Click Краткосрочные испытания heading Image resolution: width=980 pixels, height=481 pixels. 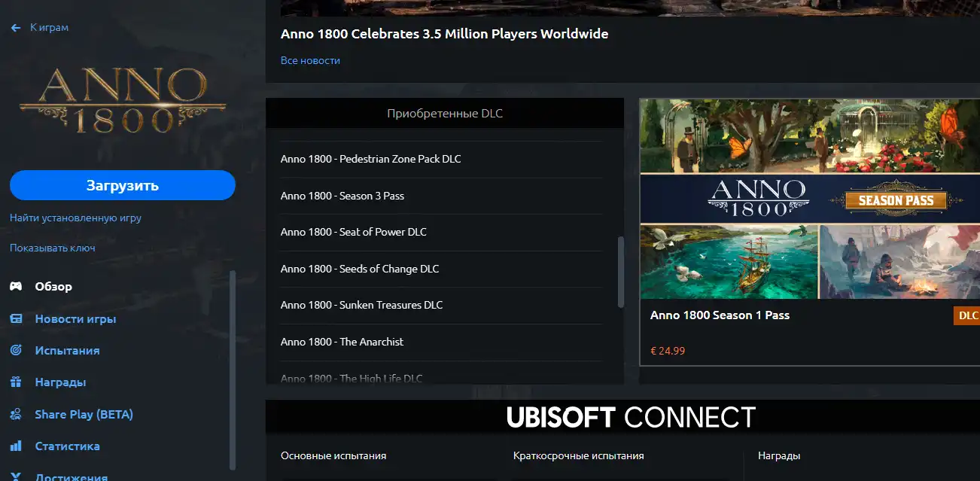[x=579, y=456]
